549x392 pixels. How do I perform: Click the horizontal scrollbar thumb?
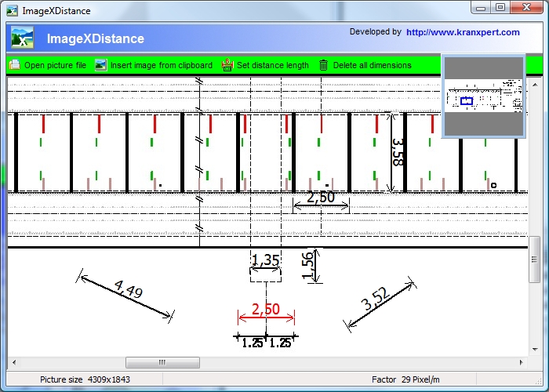point(162,362)
